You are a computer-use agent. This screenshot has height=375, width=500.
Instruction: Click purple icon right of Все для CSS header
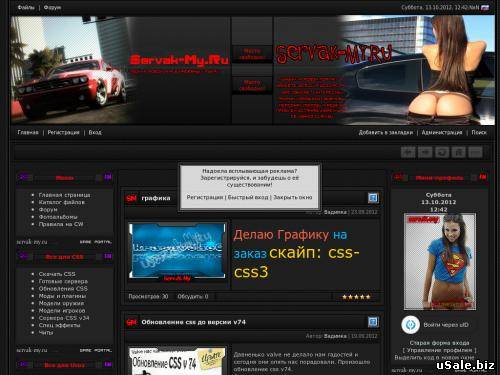pos(108,256)
